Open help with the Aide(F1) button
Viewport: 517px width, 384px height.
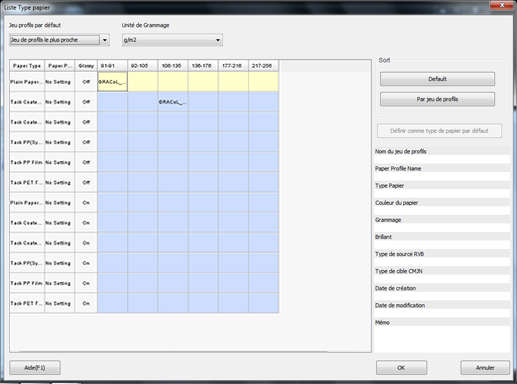pyautogui.click(x=35, y=368)
